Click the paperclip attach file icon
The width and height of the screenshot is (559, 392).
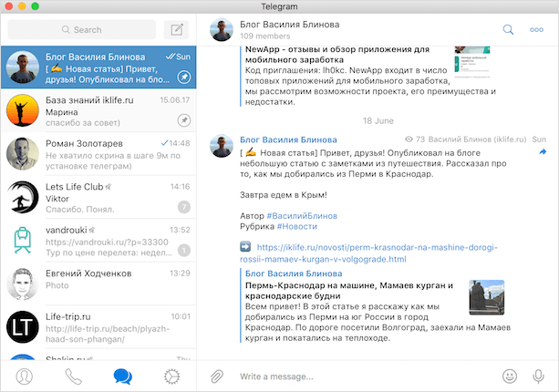[217, 377]
